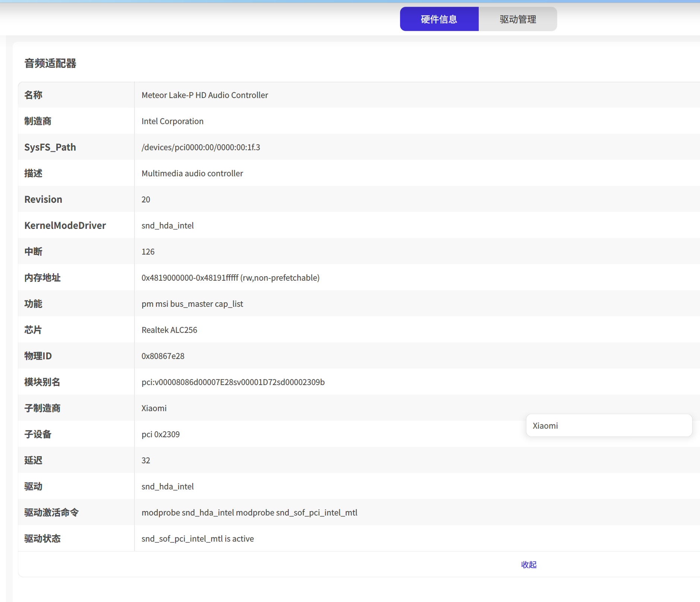Image resolution: width=700 pixels, height=602 pixels.
Task: Click the 子设备 row label
Action: (38, 434)
